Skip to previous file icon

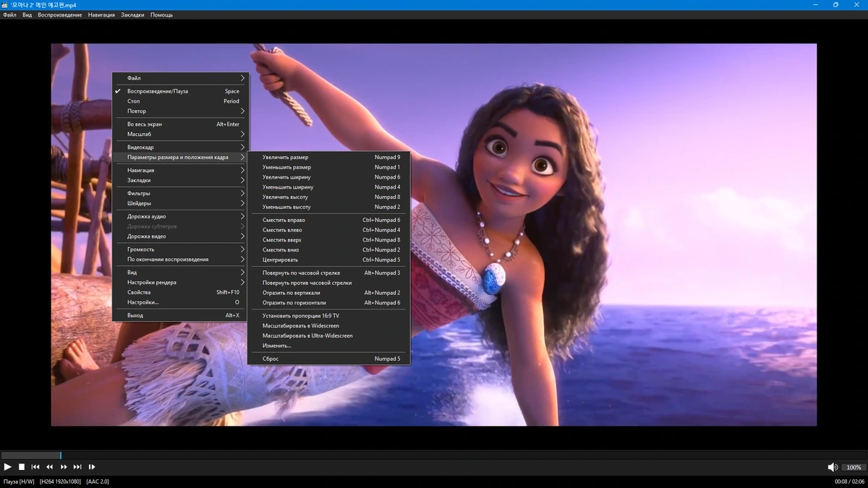click(35, 467)
